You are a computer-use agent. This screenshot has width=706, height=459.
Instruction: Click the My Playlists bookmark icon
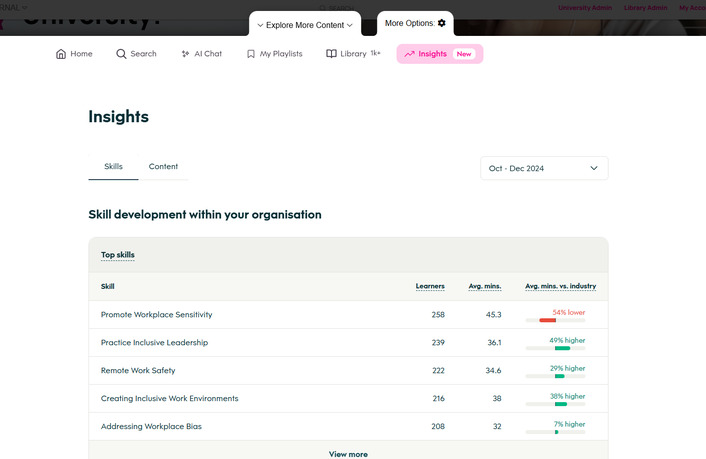tap(251, 54)
